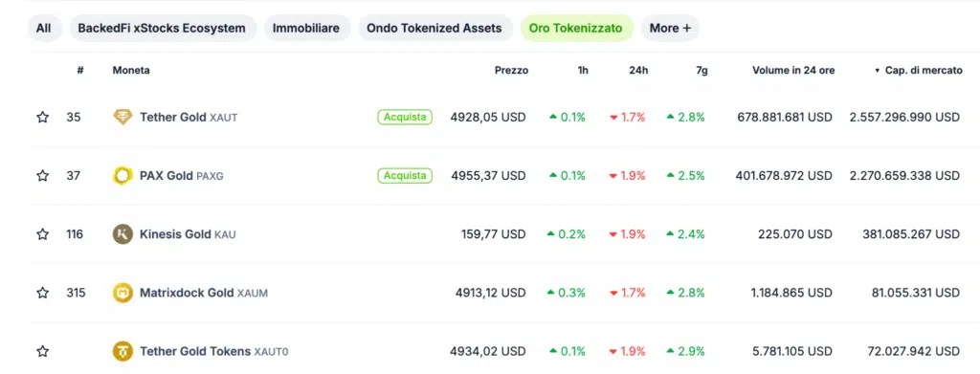Click the Matrixdock Gold coin logo
This screenshot has height=374, width=980.
122,293
